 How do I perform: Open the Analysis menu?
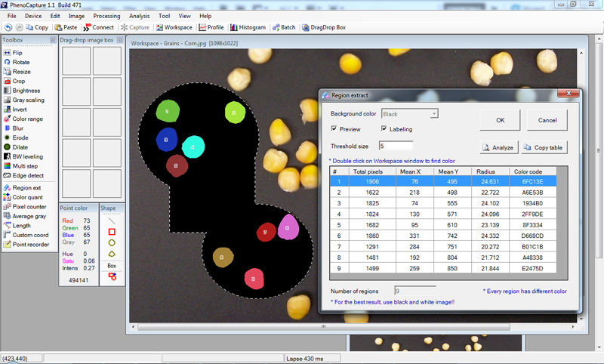click(x=139, y=16)
